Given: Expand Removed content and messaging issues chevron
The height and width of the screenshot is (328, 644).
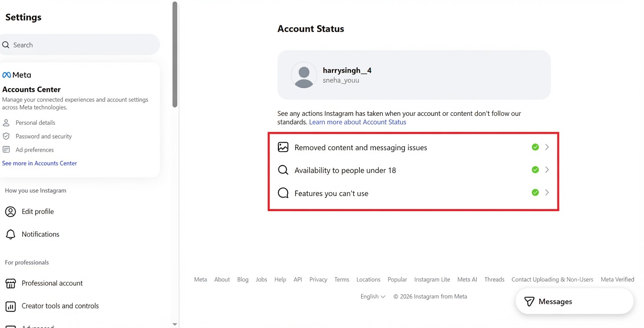Looking at the screenshot, I should (x=547, y=147).
